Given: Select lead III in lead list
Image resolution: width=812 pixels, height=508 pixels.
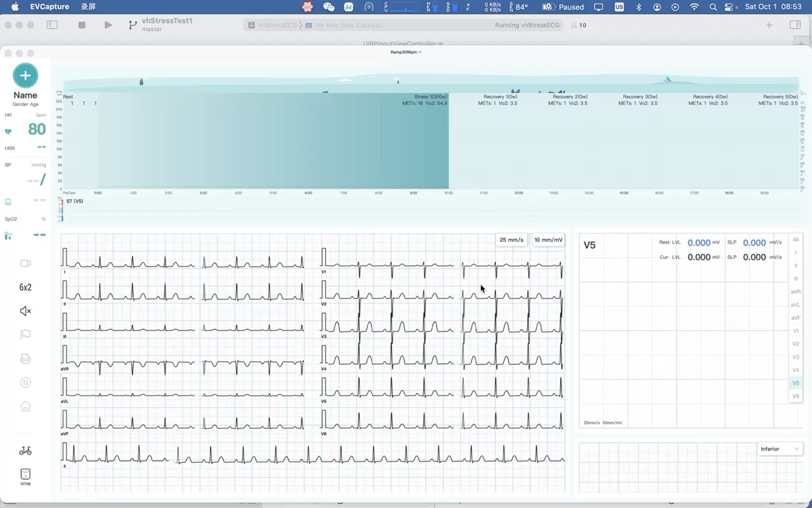Looking at the screenshot, I should click(x=796, y=279).
